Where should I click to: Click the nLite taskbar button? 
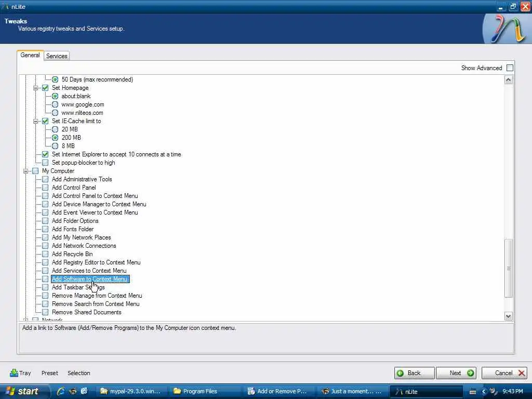(426, 391)
